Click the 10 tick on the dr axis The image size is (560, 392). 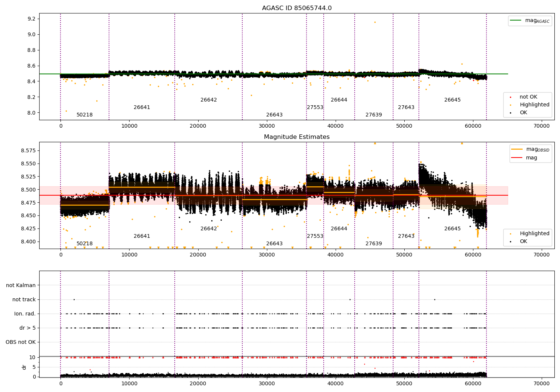click(x=32, y=358)
